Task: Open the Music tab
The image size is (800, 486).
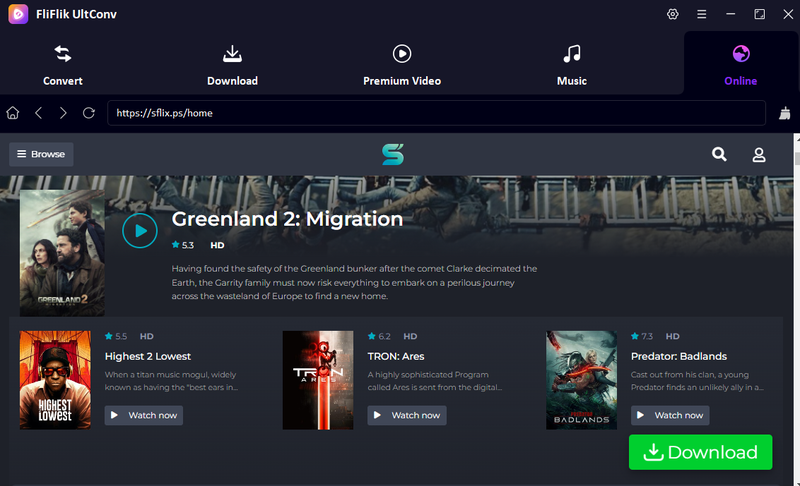Action: (571, 65)
